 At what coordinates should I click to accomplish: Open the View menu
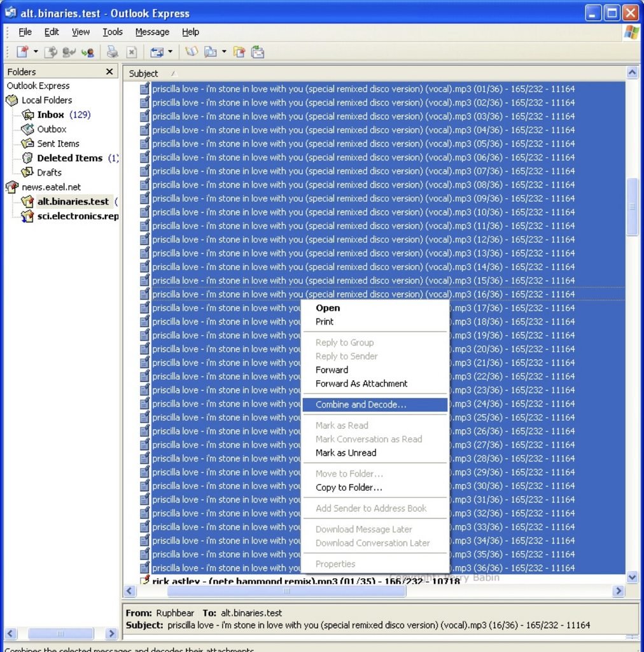click(x=81, y=32)
